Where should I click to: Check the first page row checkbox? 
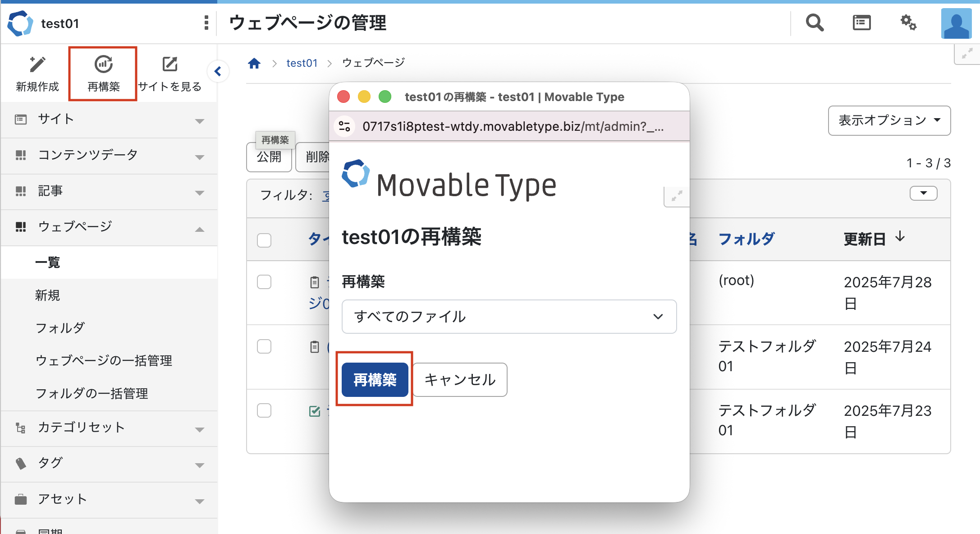coord(264,282)
